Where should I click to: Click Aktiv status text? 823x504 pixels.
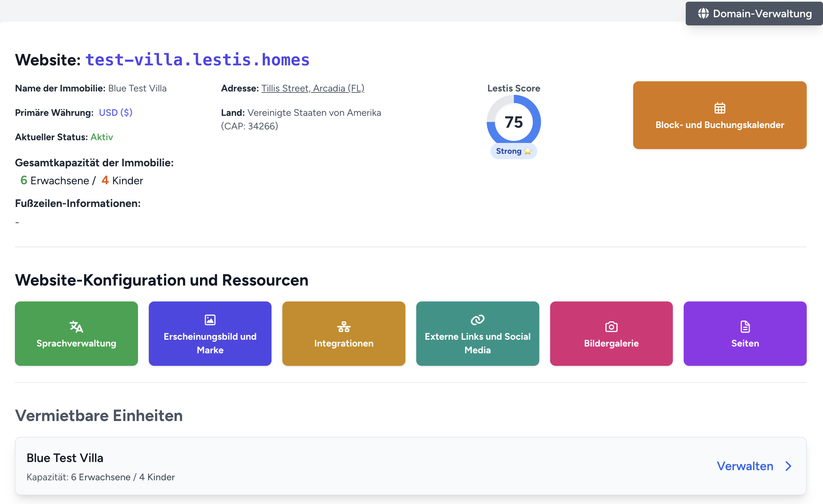tap(102, 137)
